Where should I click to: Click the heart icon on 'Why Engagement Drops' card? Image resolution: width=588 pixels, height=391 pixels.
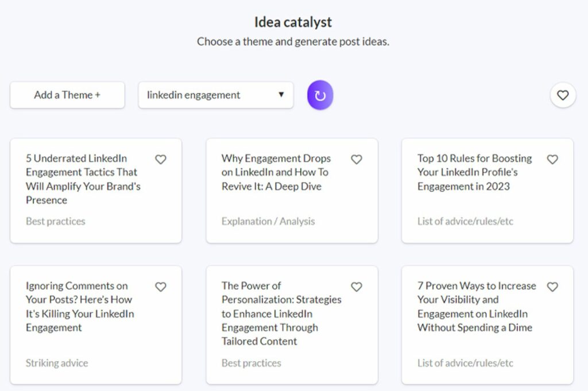[x=357, y=160]
